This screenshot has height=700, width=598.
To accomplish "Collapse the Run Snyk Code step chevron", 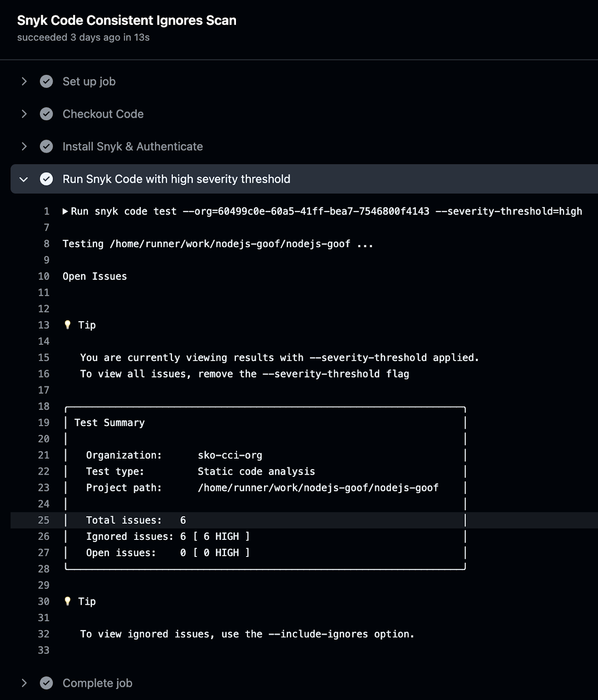I will (x=24, y=179).
